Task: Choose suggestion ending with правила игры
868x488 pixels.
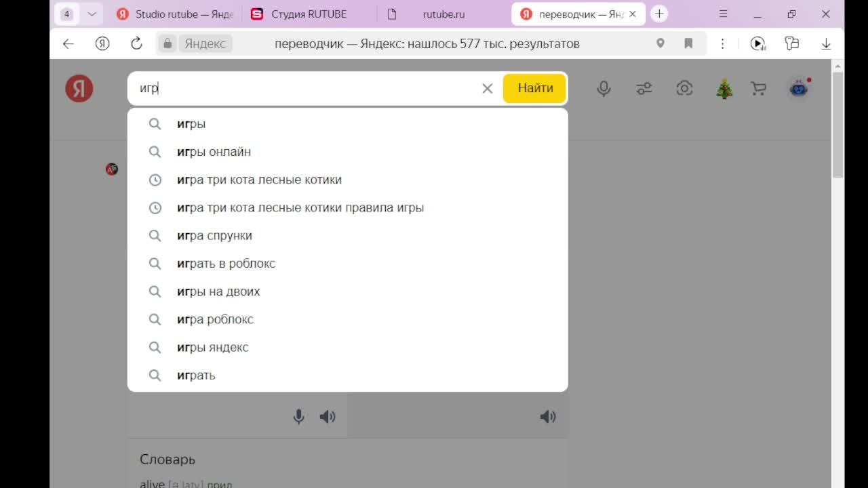Action: point(347,207)
